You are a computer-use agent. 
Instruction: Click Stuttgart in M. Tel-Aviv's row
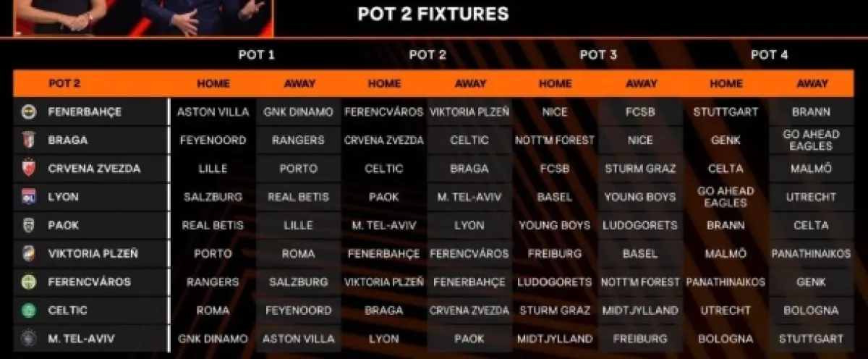click(812, 339)
